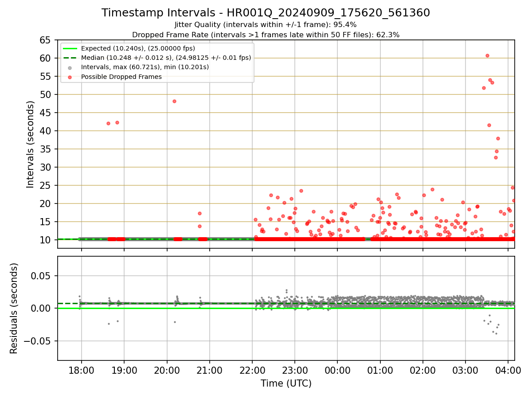The width and height of the screenshot is (532, 399).
Task: Click the 00:00 x-axis tick label
Action: point(337,370)
